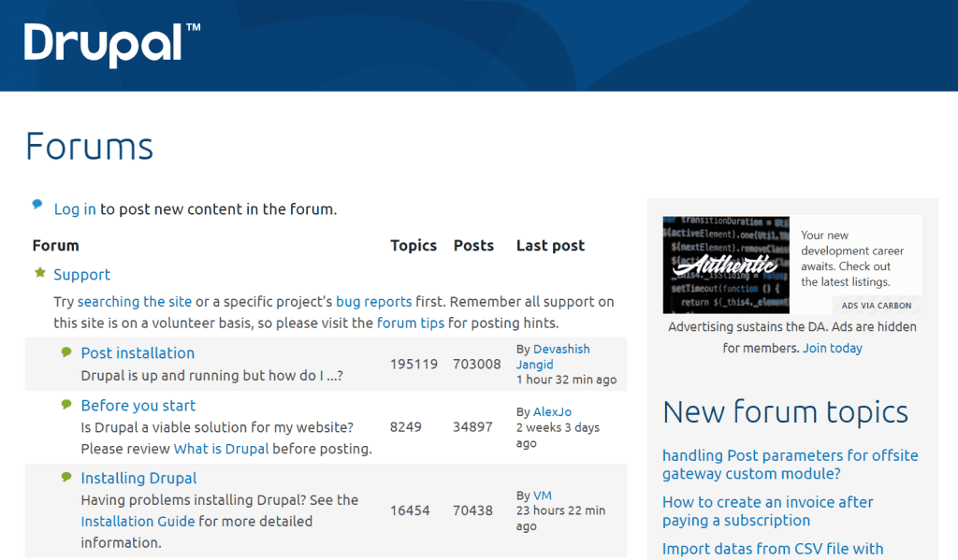Click the 'Advertising sustains the DA' notice
958x560 pixels.
[792, 337]
